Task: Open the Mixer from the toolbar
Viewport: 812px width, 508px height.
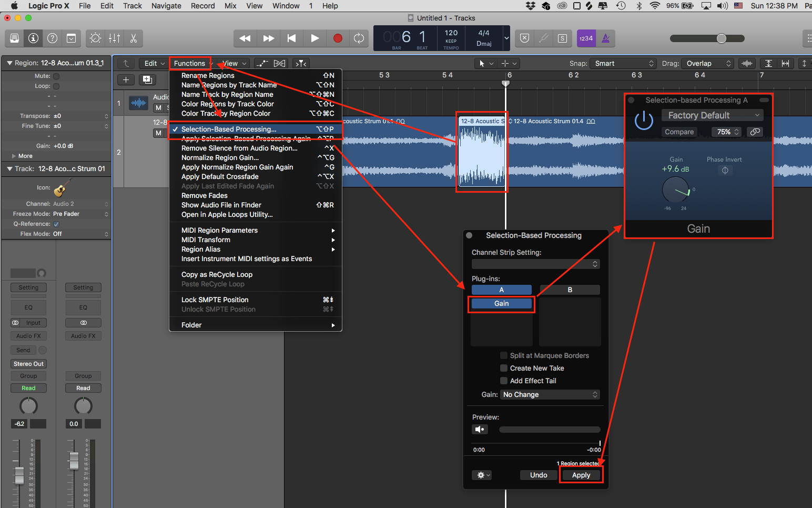Action: click(114, 38)
